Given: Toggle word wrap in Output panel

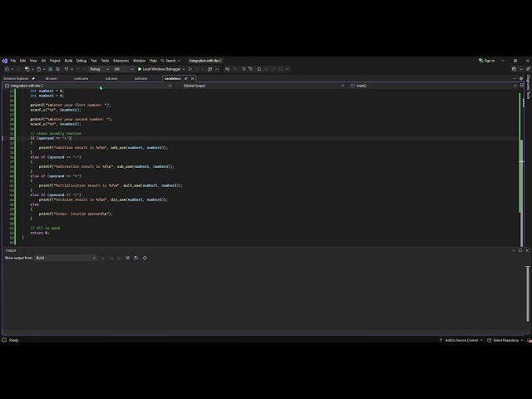Looking at the screenshot, I should 136,258.
